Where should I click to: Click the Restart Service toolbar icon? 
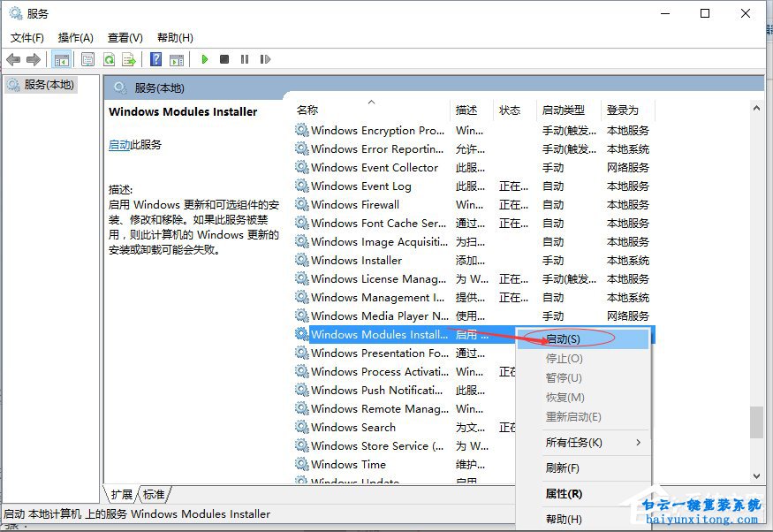tap(266, 59)
